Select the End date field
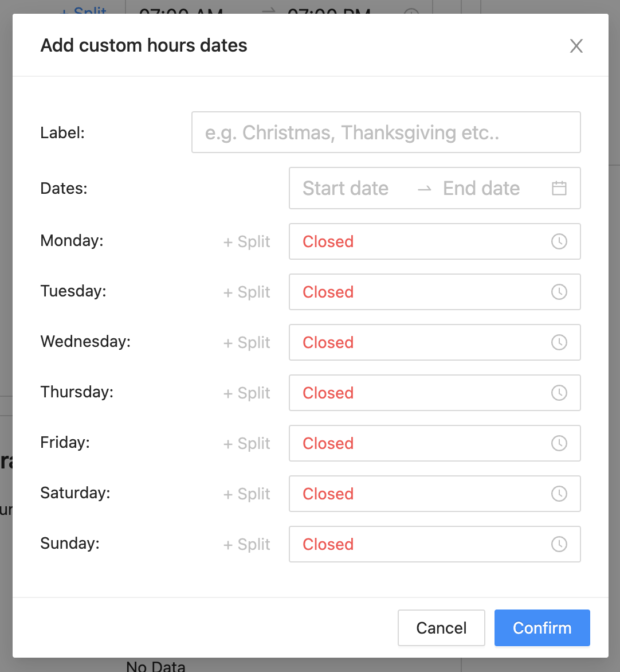 (x=481, y=188)
